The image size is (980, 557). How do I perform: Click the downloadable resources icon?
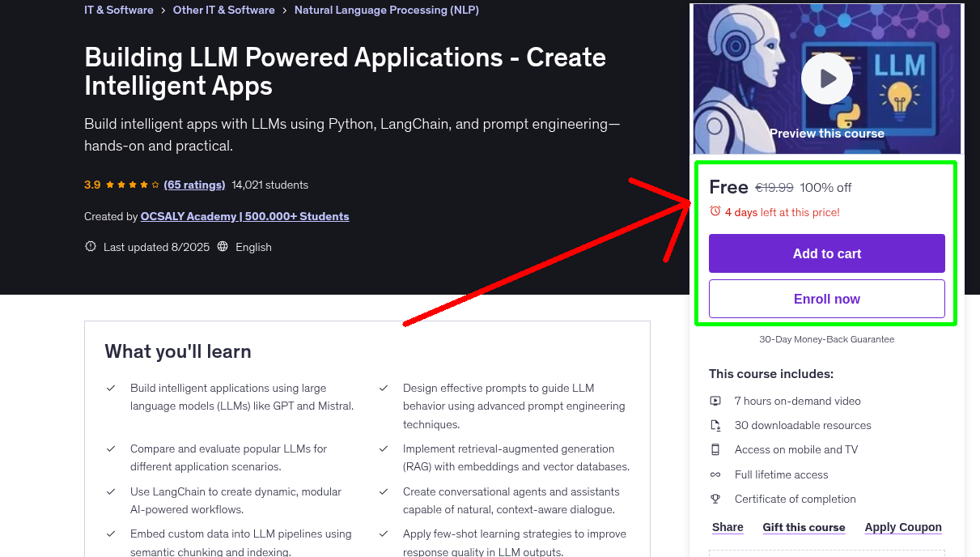click(x=715, y=425)
